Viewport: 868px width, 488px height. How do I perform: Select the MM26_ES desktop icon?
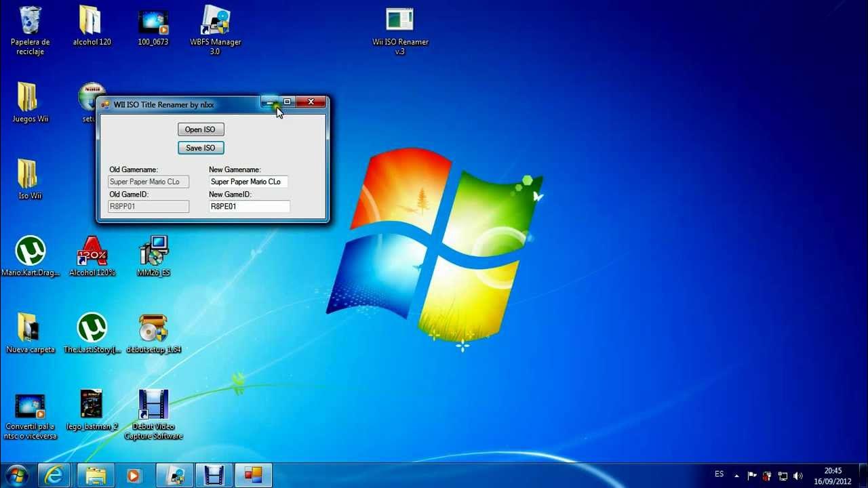(153, 257)
